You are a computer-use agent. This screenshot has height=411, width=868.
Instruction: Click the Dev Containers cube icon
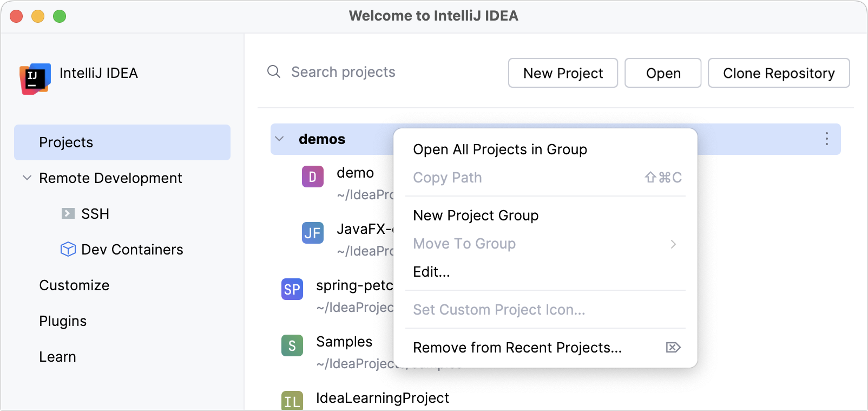pos(68,249)
